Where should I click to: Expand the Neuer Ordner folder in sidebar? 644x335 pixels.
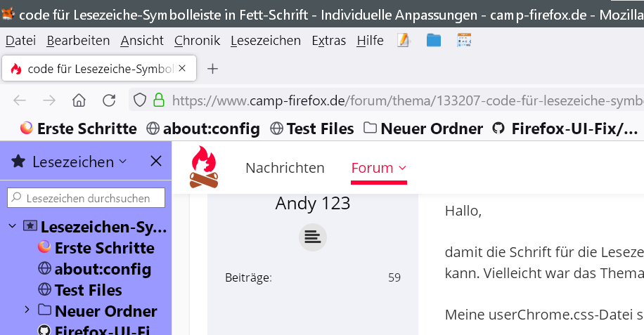pos(27,310)
